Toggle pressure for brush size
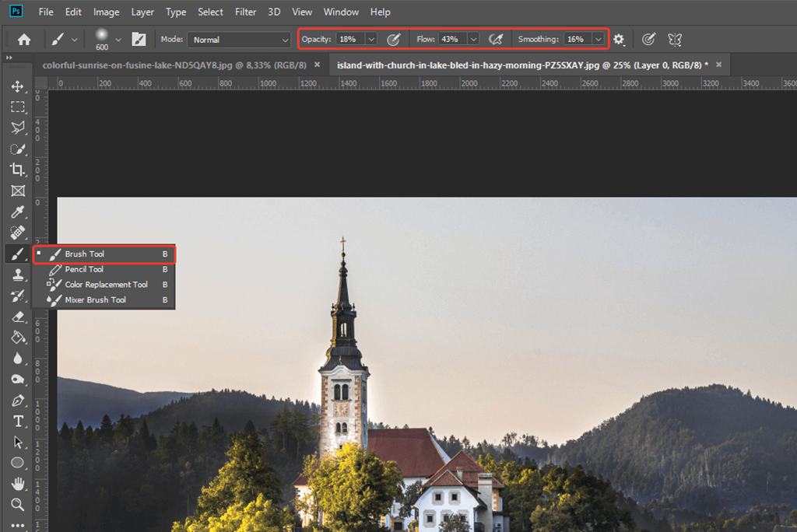 click(x=648, y=39)
